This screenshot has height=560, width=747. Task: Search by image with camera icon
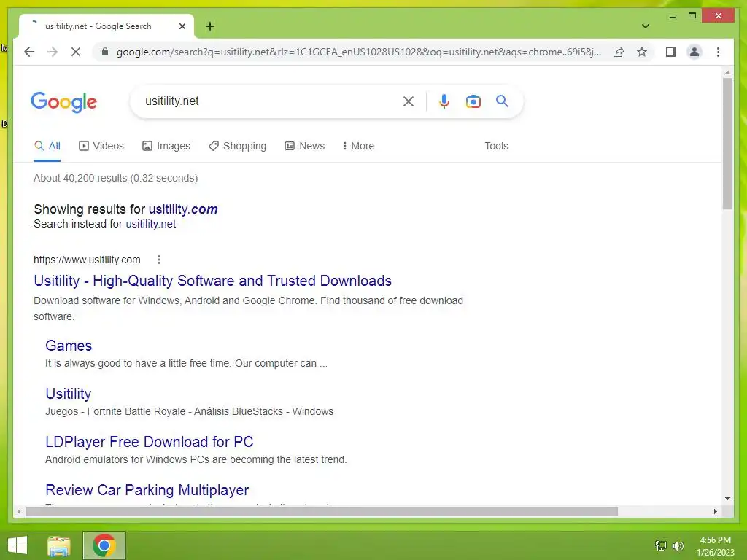(x=473, y=101)
